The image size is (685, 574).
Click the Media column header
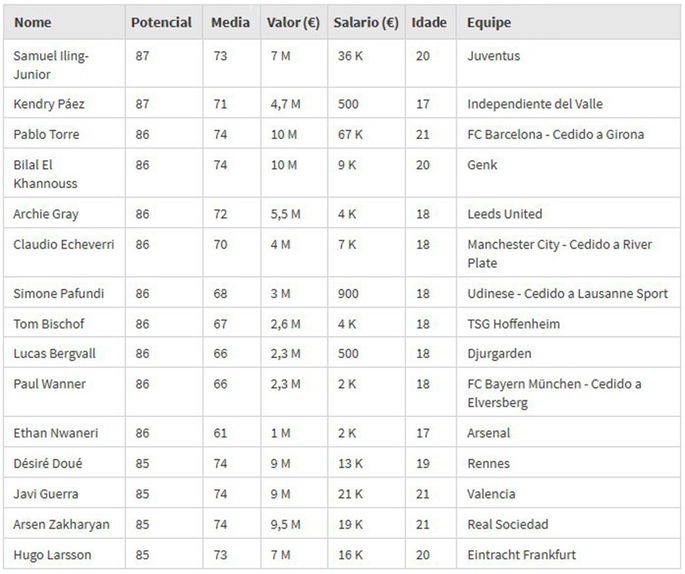(230, 22)
